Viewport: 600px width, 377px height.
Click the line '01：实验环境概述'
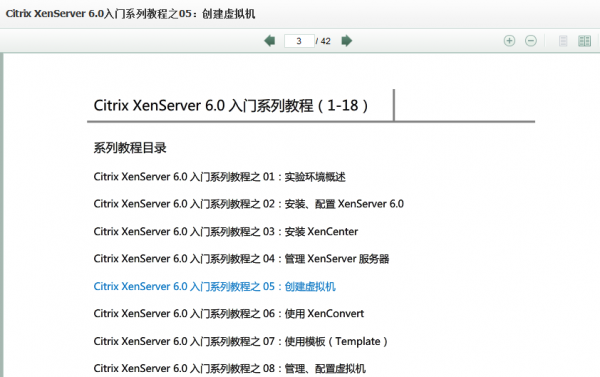click(220, 177)
